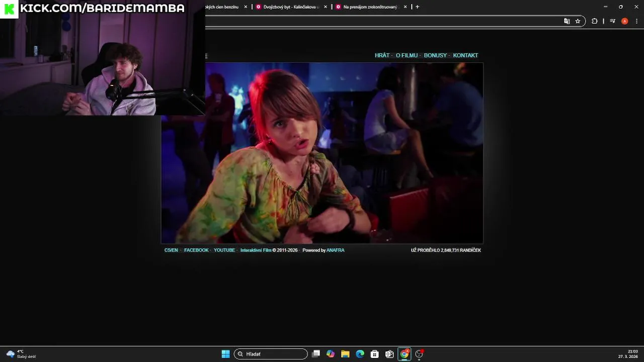Open the Chrome extensions puzzle icon
The width and height of the screenshot is (644, 362).
pos(595,21)
